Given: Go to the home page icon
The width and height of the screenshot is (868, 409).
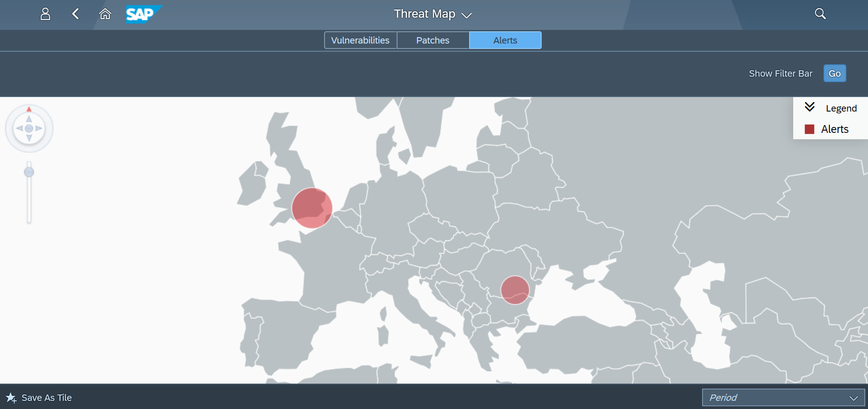Looking at the screenshot, I should (105, 14).
